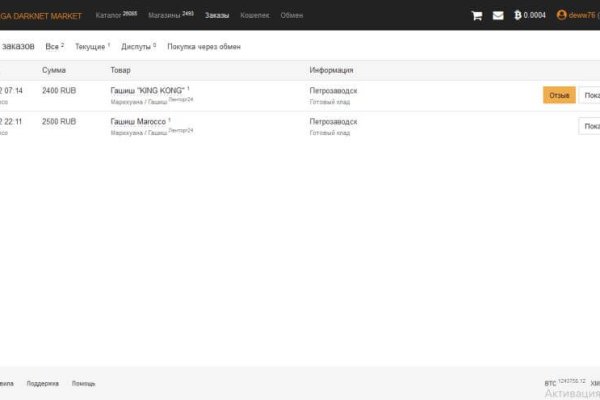Click the white button in the 2500 RUB row
The image size is (600, 400).
pyautogui.click(x=589, y=126)
